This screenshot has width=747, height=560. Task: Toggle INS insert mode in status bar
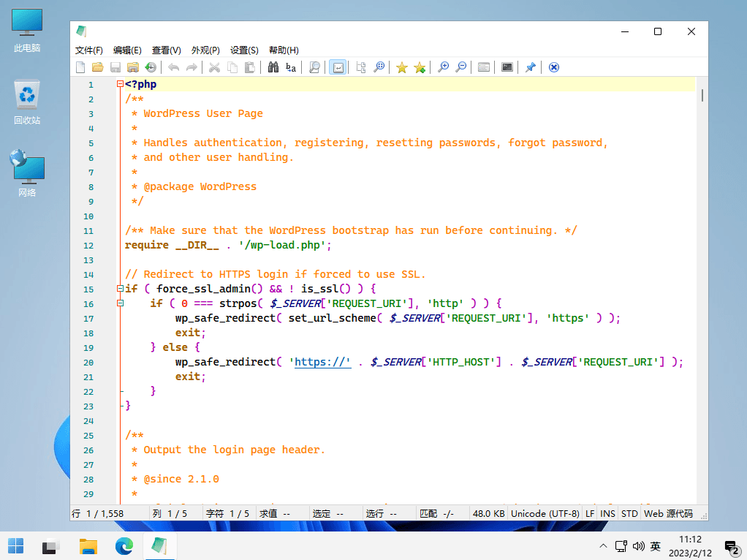[607, 514]
